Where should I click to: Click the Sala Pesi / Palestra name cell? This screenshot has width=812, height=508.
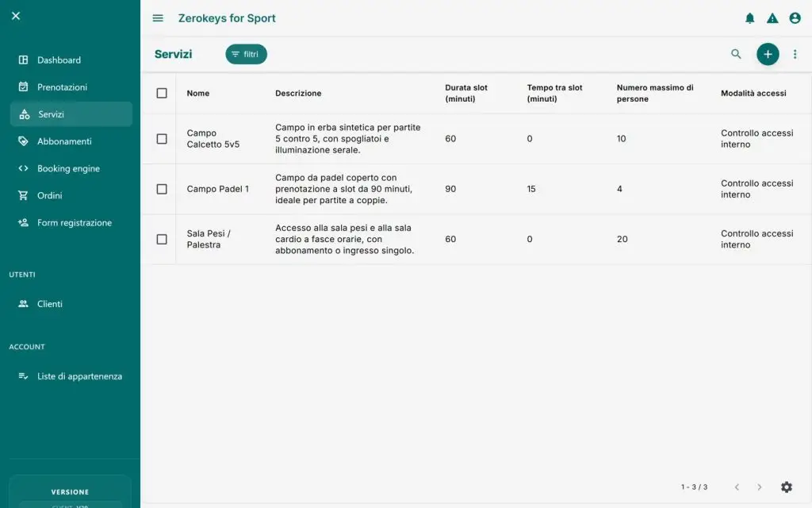pyautogui.click(x=209, y=239)
